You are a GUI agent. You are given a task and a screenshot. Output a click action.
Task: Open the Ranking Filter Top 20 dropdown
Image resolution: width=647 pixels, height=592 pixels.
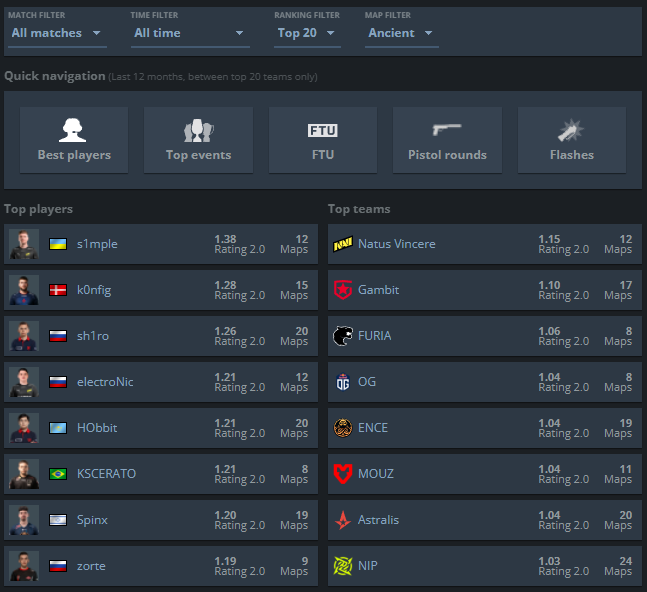click(307, 33)
